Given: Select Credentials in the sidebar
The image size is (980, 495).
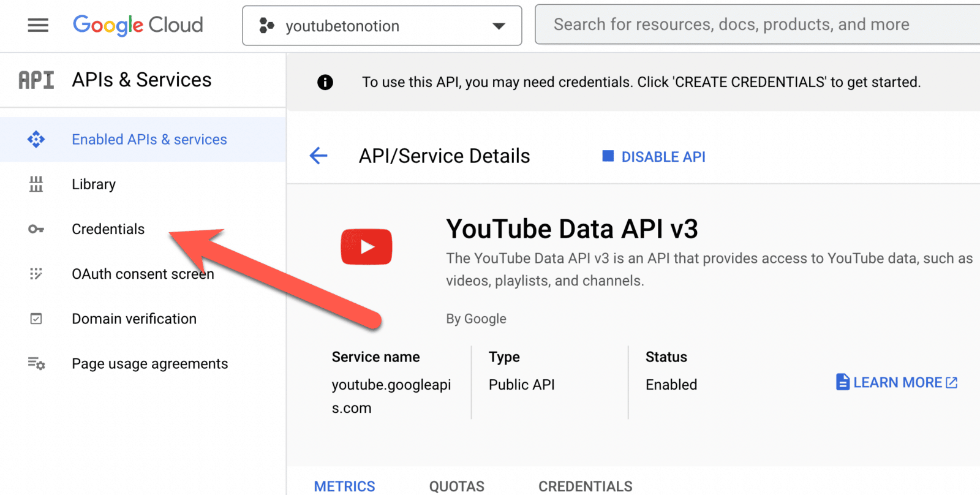Looking at the screenshot, I should (108, 229).
